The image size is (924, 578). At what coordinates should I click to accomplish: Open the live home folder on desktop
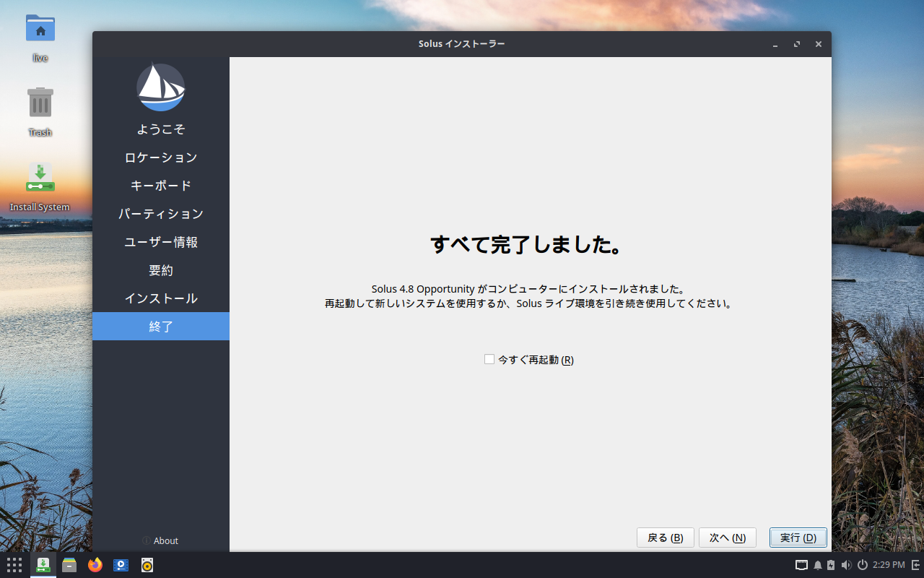(x=40, y=38)
